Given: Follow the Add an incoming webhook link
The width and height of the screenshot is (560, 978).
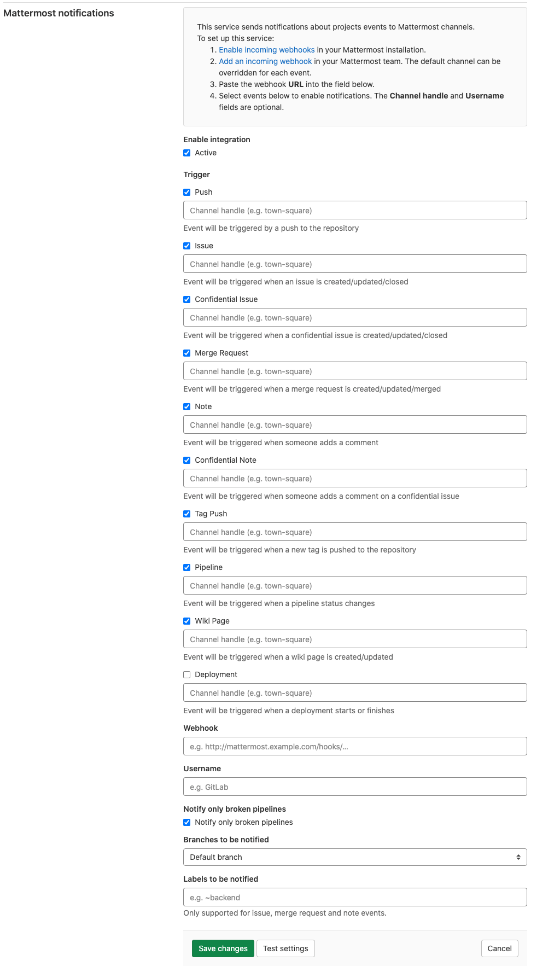Looking at the screenshot, I should click(265, 61).
